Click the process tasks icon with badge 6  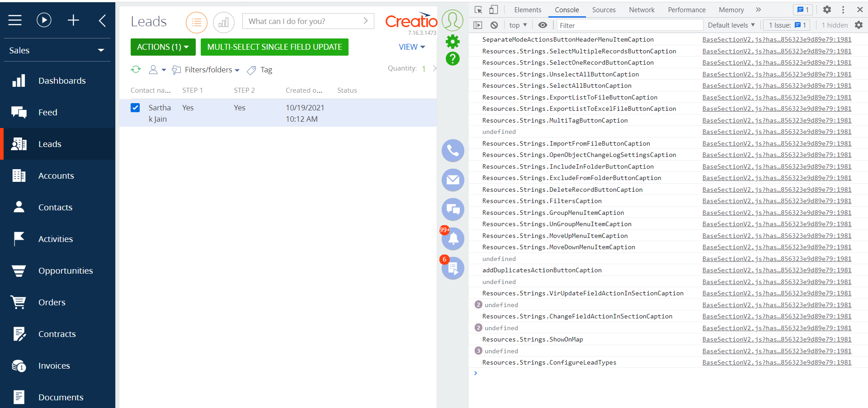[x=453, y=268]
